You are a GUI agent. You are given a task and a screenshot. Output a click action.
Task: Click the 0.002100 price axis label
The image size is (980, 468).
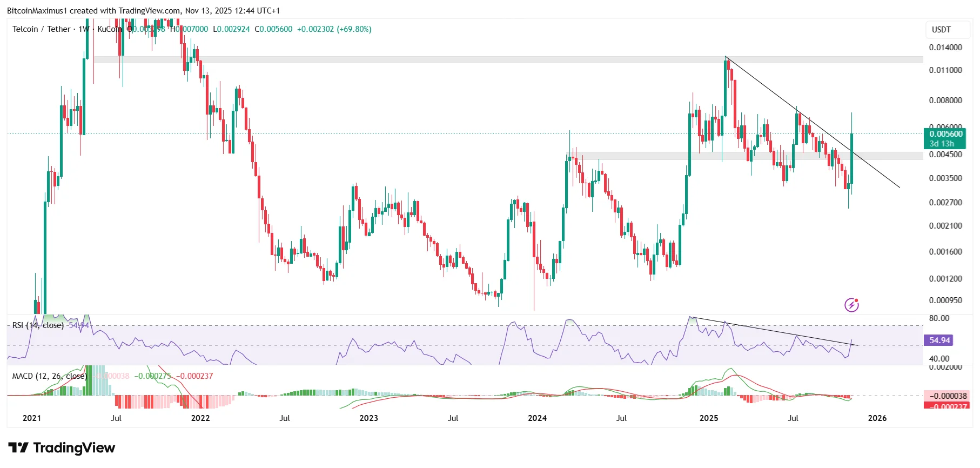pos(945,226)
